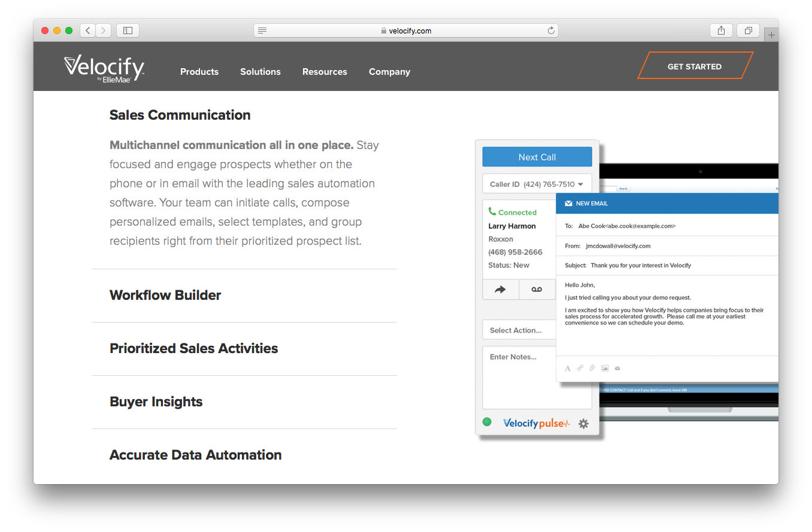
Task: Click the company name Roxxon
Action: point(501,239)
